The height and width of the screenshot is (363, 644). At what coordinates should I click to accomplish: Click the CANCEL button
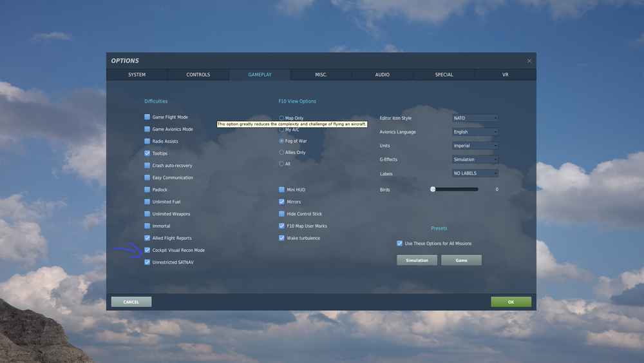[131, 302]
